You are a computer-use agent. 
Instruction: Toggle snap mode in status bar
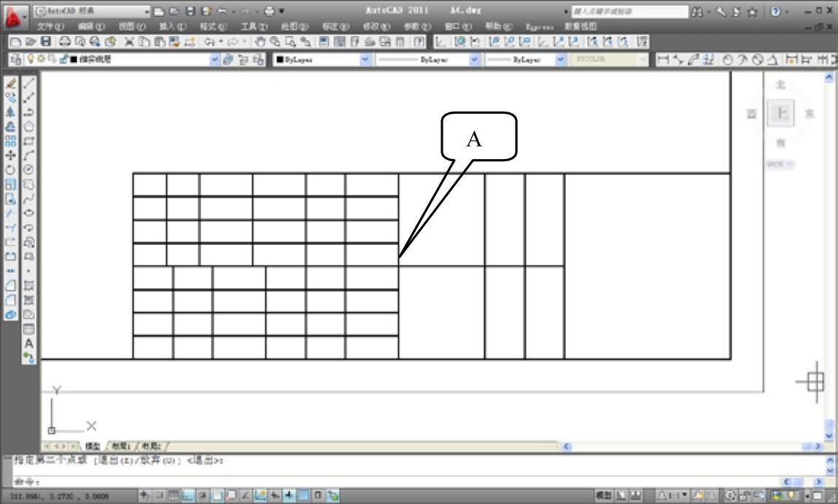pos(158,496)
